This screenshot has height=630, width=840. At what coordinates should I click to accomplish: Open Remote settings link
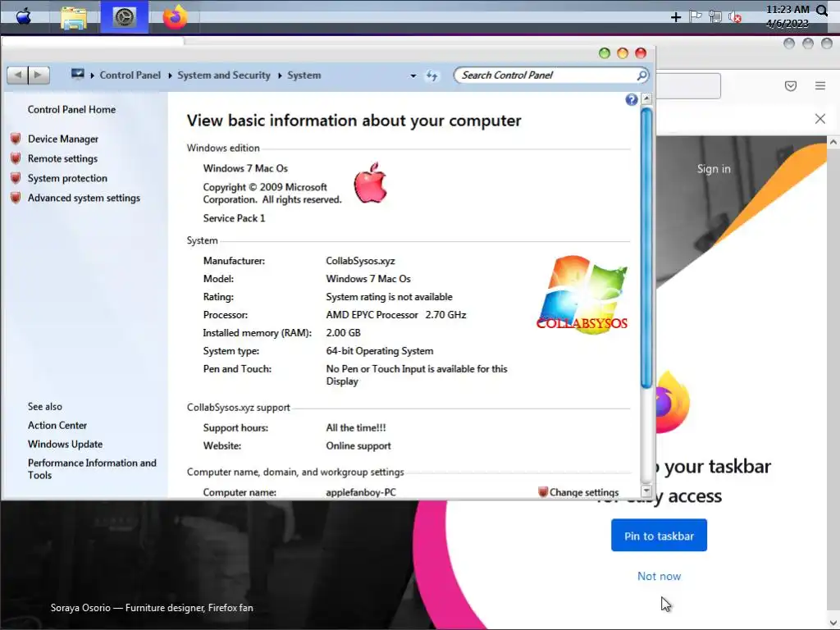tap(62, 158)
